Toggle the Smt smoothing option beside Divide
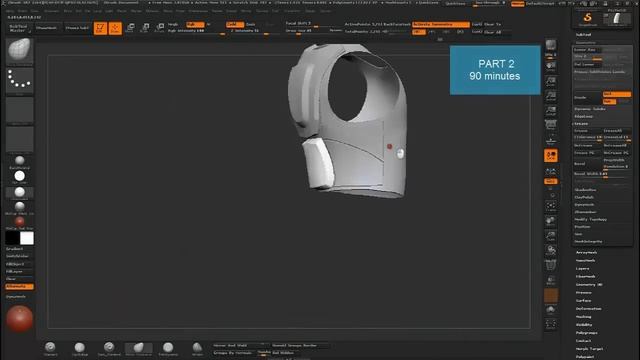Viewport: 640px width, 360px height. (617, 94)
